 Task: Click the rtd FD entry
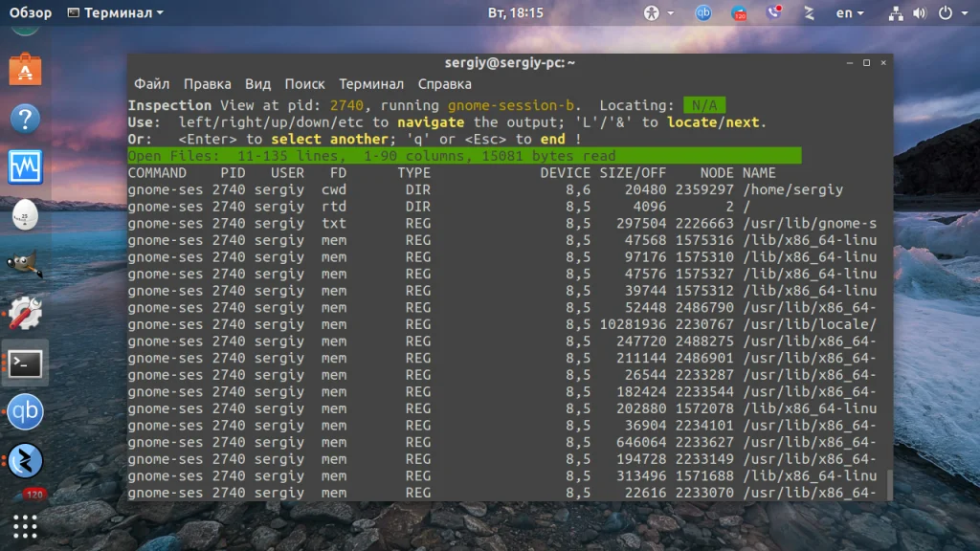tap(334, 207)
